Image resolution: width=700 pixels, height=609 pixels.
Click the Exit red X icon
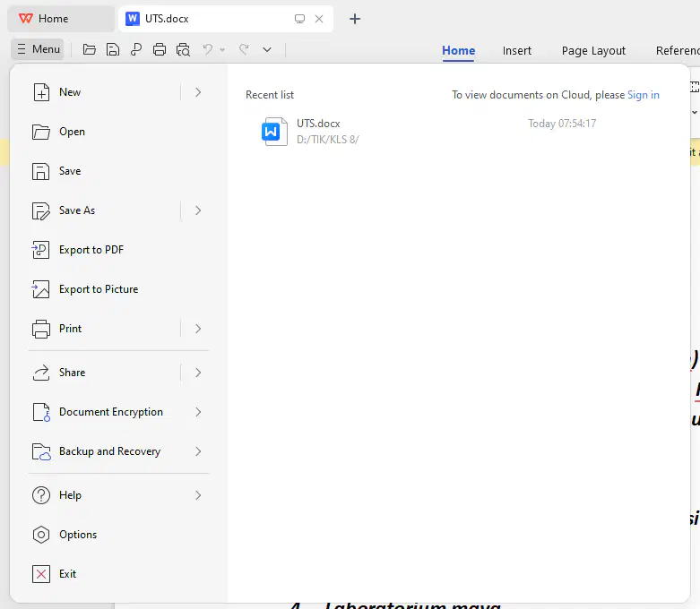tap(41, 574)
